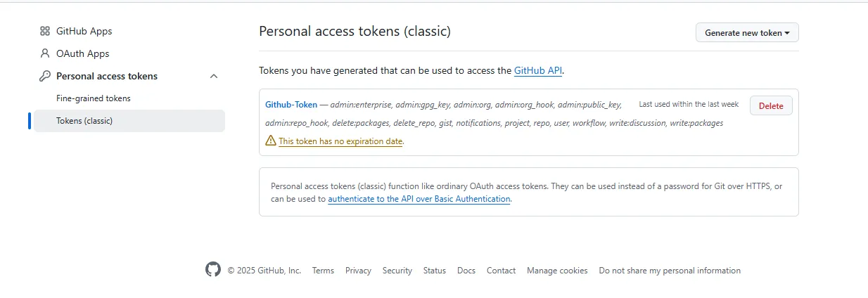
Task: Select Fine-grained tokens in sidebar
Action: 94,98
